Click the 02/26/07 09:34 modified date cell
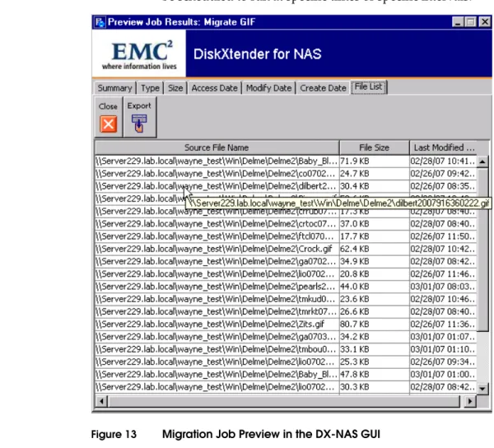The width and height of the screenshot is (494, 448). (443, 362)
